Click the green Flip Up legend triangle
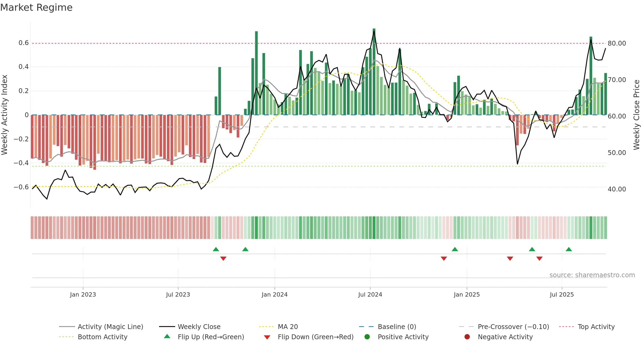The width and height of the screenshot is (644, 362). [x=167, y=336]
